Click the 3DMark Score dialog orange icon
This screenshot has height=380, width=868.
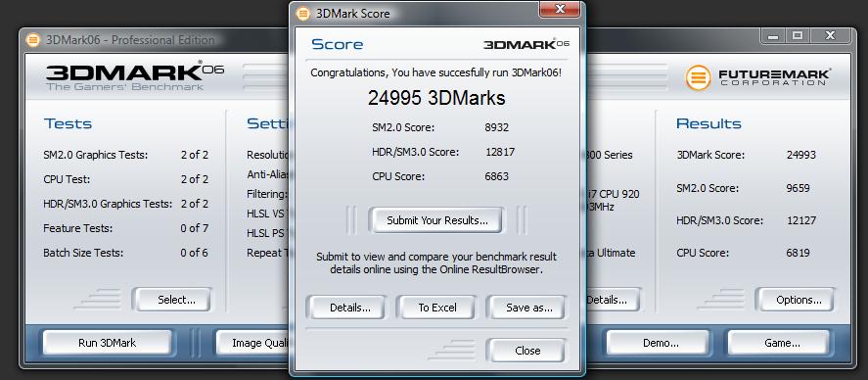click(x=302, y=14)
